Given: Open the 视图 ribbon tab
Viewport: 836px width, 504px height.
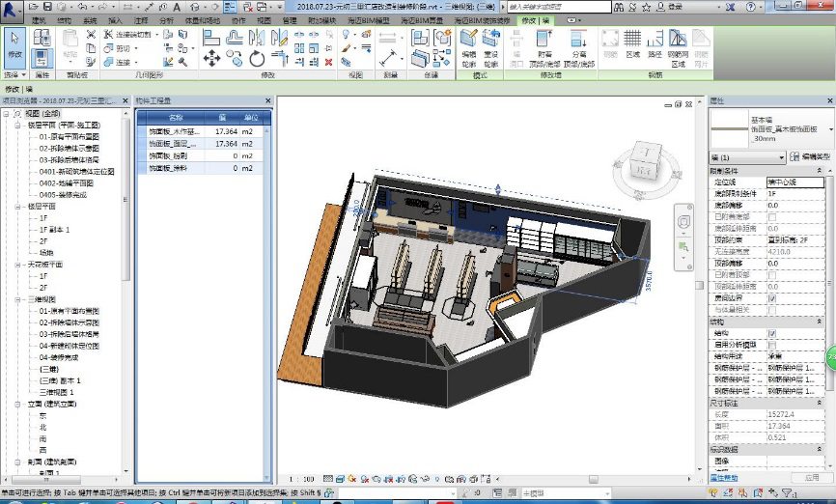Looking at the screenshot, I should click(x=264, y=21).
